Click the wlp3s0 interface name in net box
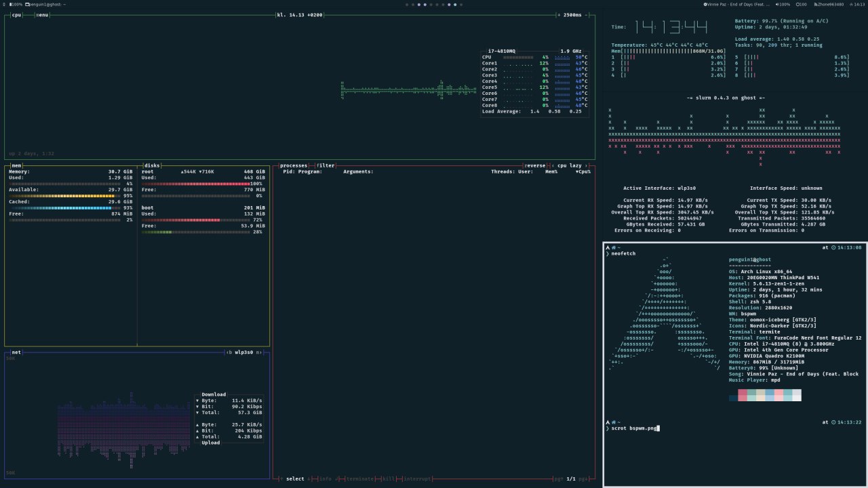This screenshot has width=868, height=488. (244, 352)
